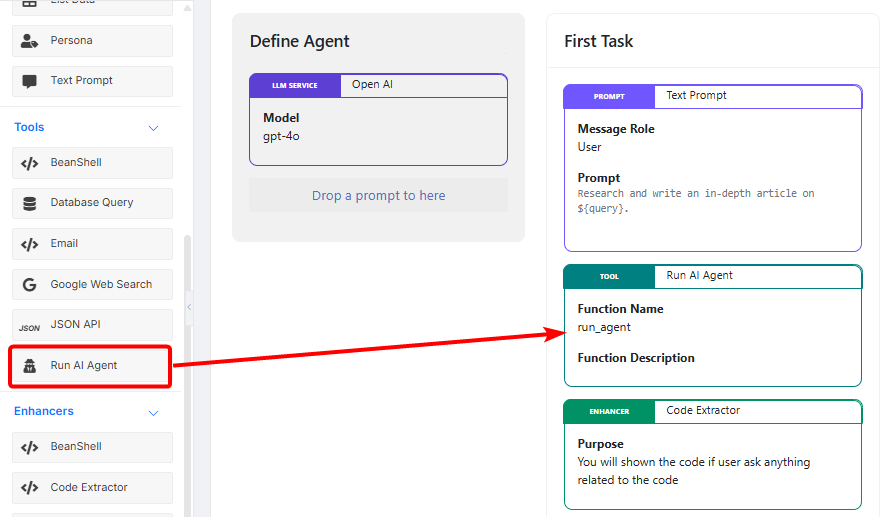
Task: Select the LLM SERVICE tab label
Action: click(295, 86)
